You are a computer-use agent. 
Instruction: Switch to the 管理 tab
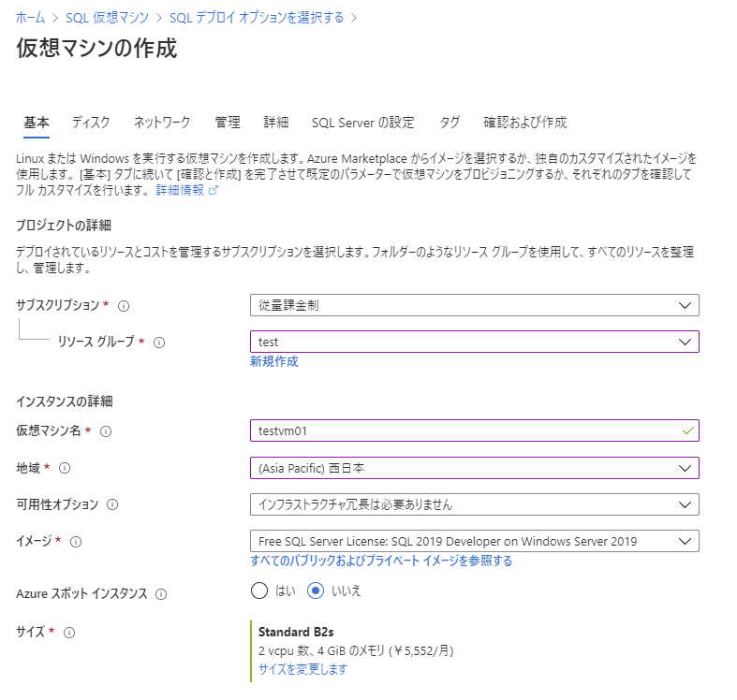click(228, 123)
